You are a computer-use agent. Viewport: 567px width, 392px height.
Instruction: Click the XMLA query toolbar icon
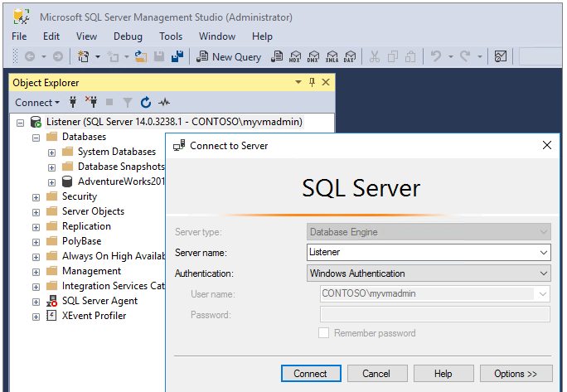[332, 57]
